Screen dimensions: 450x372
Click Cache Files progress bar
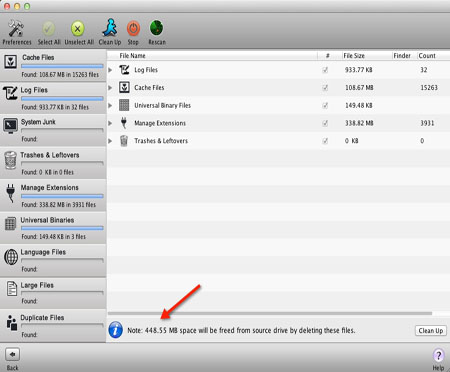[62, 66]
